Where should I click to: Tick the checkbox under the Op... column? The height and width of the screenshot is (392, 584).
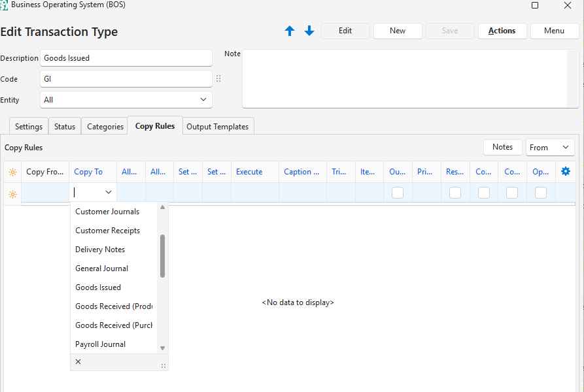(x=541, y=193)
